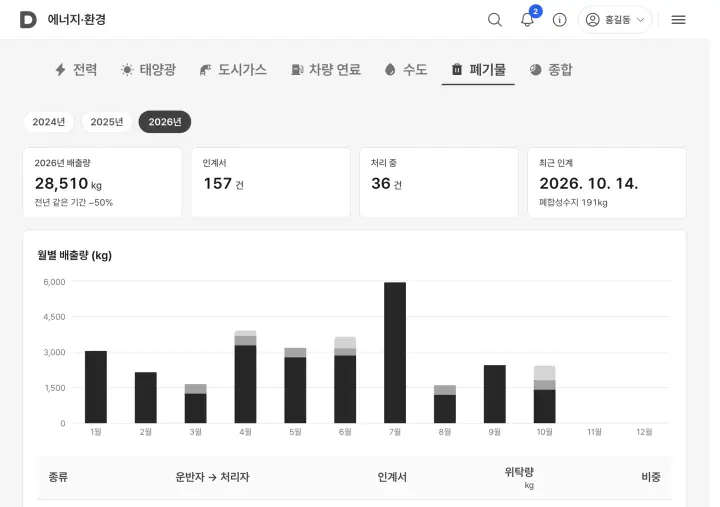Open the hamburger menu icon
The width and height of the screenshot is (720, 507).
pyautogui.click(x=678, y=20)
